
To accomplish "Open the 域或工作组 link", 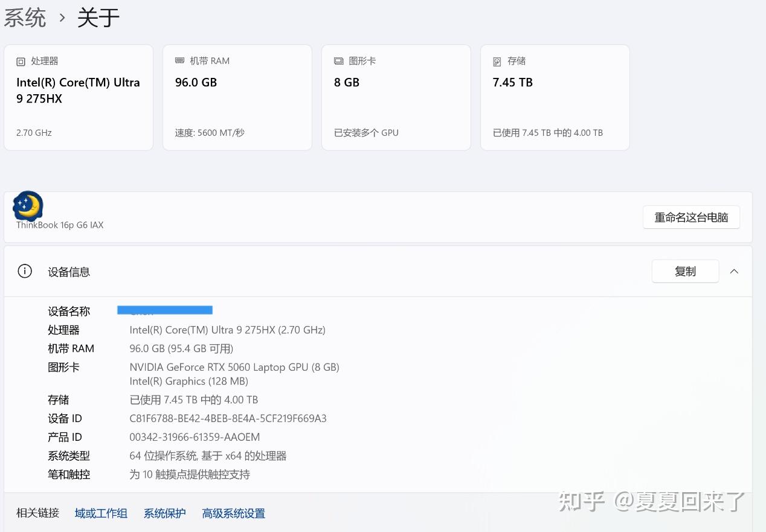I will (101, 513).
